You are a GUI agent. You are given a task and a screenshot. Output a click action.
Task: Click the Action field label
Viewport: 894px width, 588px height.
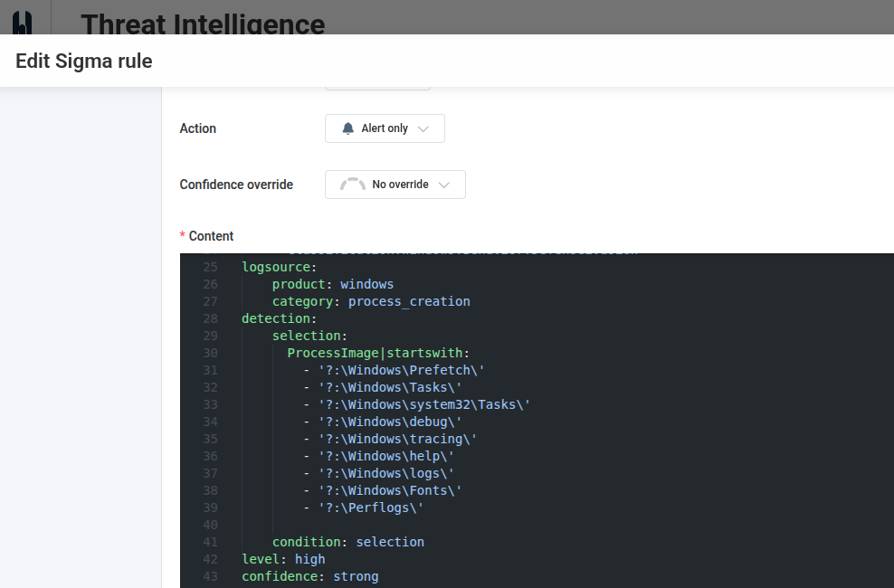point(198,128)
